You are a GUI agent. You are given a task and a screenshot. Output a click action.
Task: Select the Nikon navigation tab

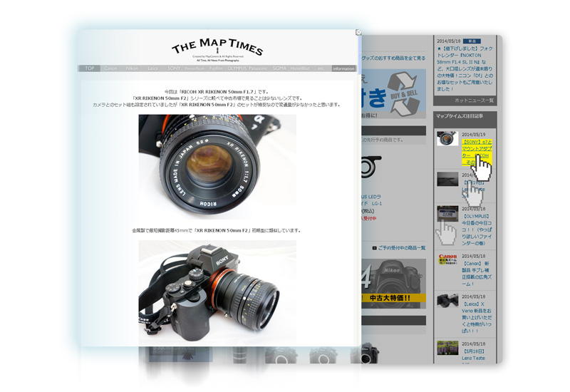[x=132, y=68]
